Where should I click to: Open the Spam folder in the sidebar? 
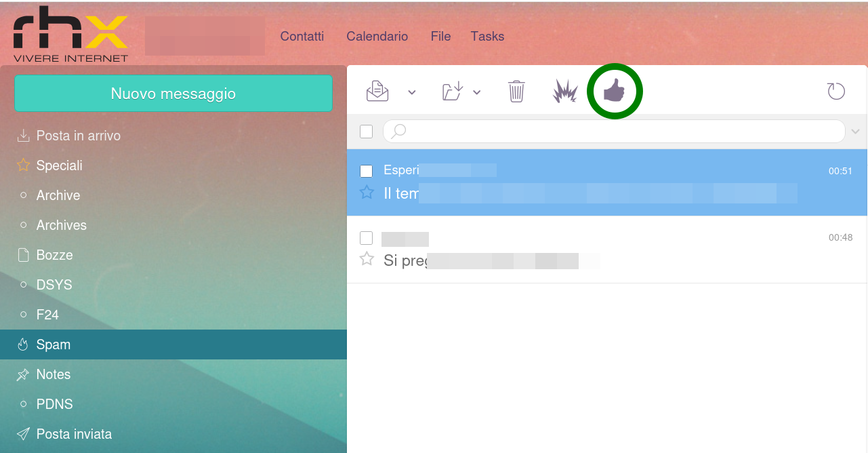coord(51,344)
